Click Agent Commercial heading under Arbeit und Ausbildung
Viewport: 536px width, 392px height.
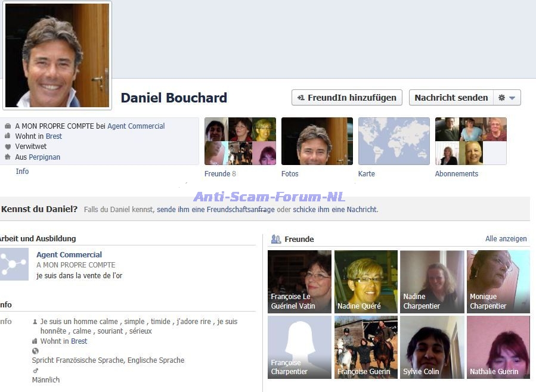(69, 255)
